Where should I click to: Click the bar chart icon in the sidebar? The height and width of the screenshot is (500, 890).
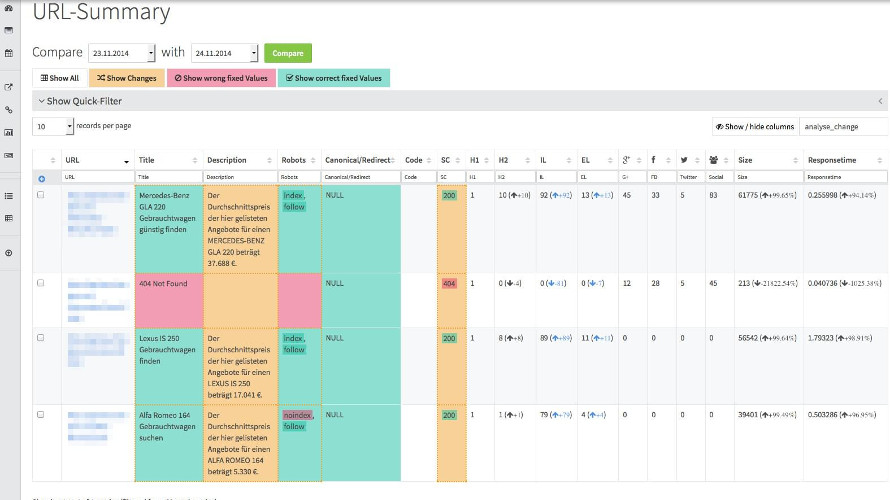pos(9,132)
